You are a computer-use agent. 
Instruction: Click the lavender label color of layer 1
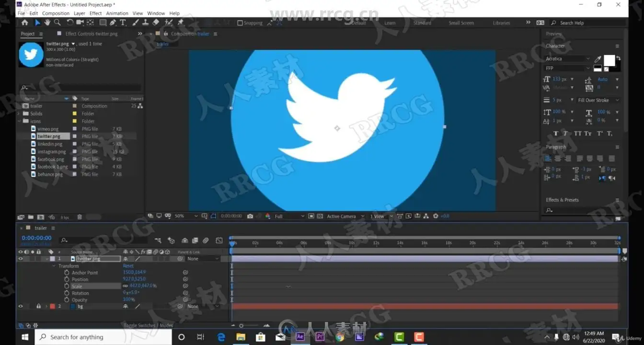[x=52, y=259]
